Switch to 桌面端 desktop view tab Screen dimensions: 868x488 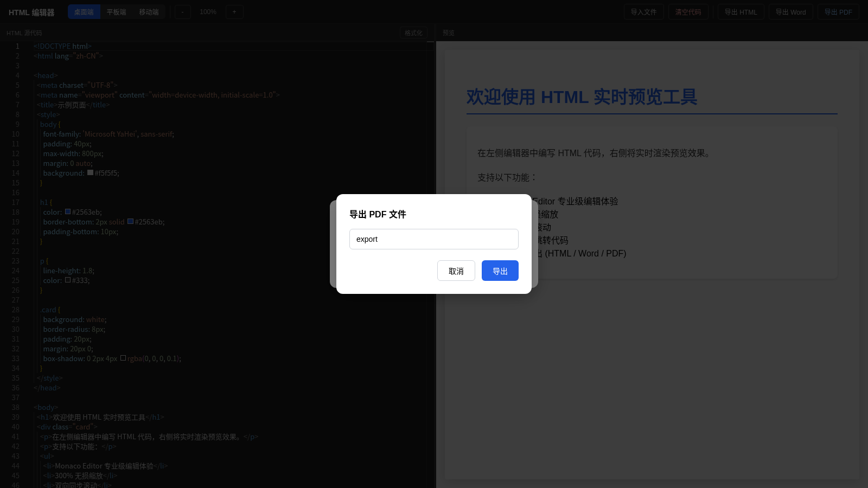click(84, 12)
